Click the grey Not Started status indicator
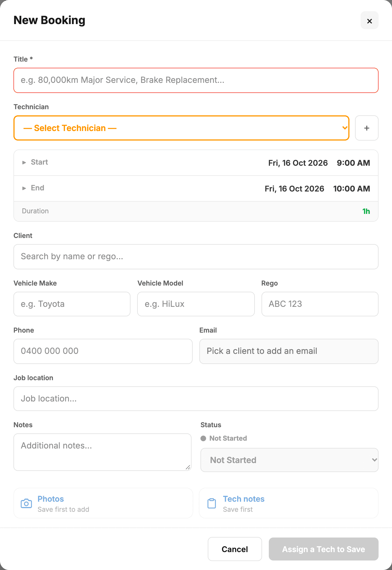The image size is (392, 570). (x=224, y=438)
